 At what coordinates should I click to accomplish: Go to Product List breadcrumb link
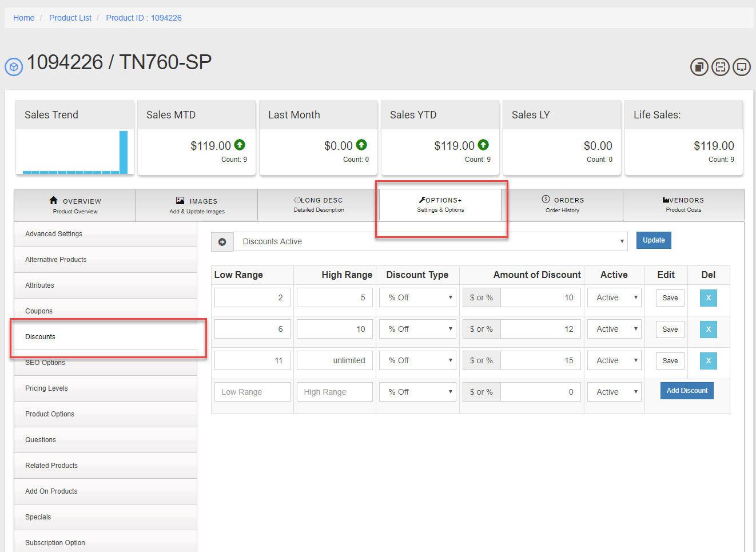tap(70, 18)
